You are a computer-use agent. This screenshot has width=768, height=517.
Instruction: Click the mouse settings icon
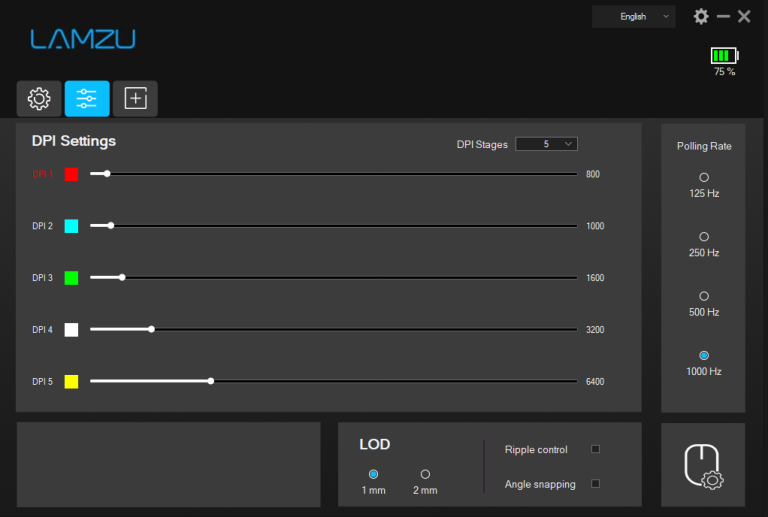tap(703, 465)
